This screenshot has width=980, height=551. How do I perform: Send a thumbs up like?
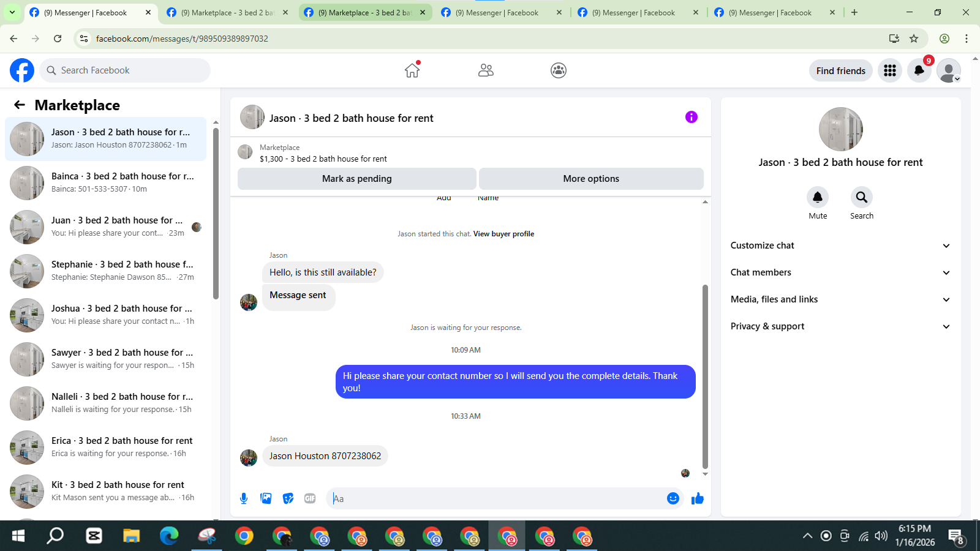(x=698, y=498)
